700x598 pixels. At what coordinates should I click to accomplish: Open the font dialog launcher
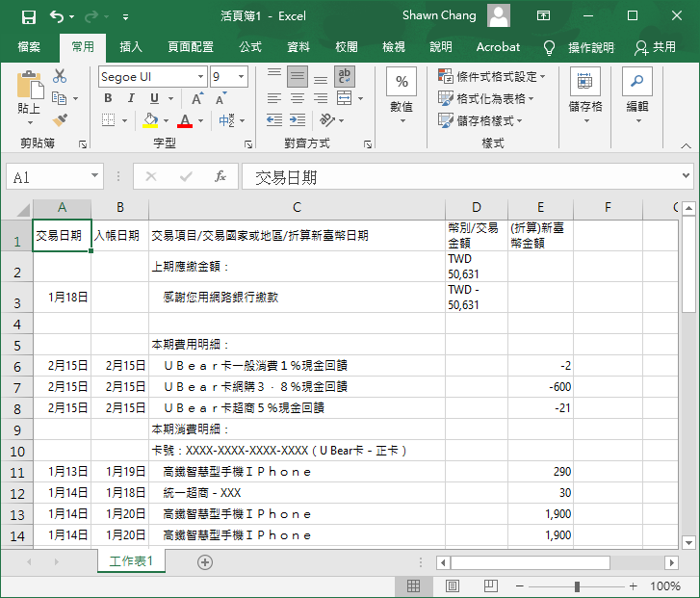[248, 144]
